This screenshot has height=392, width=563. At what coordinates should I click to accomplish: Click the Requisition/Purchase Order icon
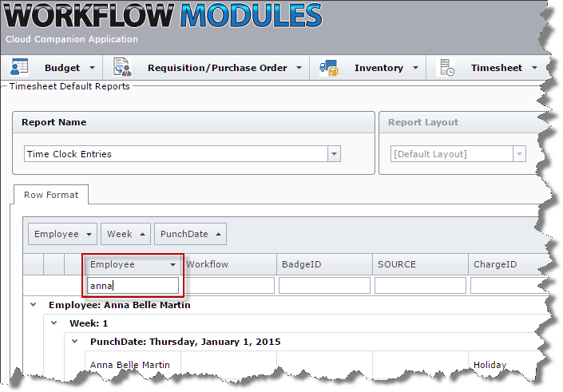(x=122, y=68)
